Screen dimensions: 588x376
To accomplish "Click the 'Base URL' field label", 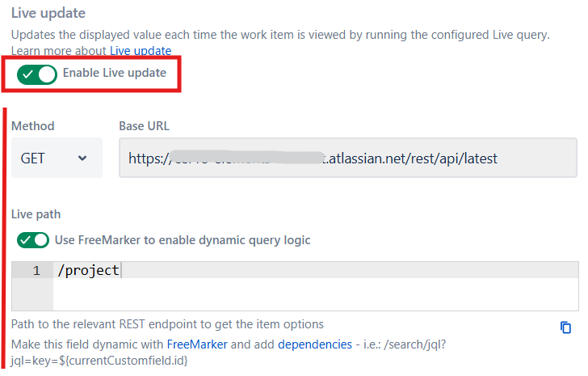I will click(x=144, y=126).
